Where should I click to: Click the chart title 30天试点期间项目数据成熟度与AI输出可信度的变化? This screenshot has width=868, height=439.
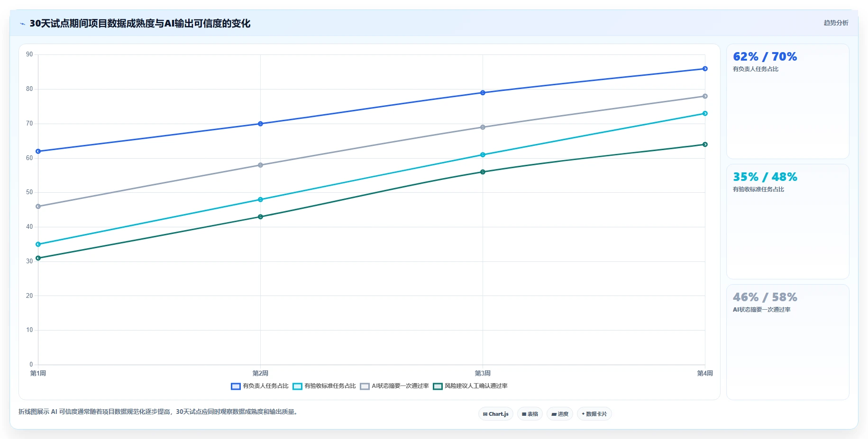(140, 24)
